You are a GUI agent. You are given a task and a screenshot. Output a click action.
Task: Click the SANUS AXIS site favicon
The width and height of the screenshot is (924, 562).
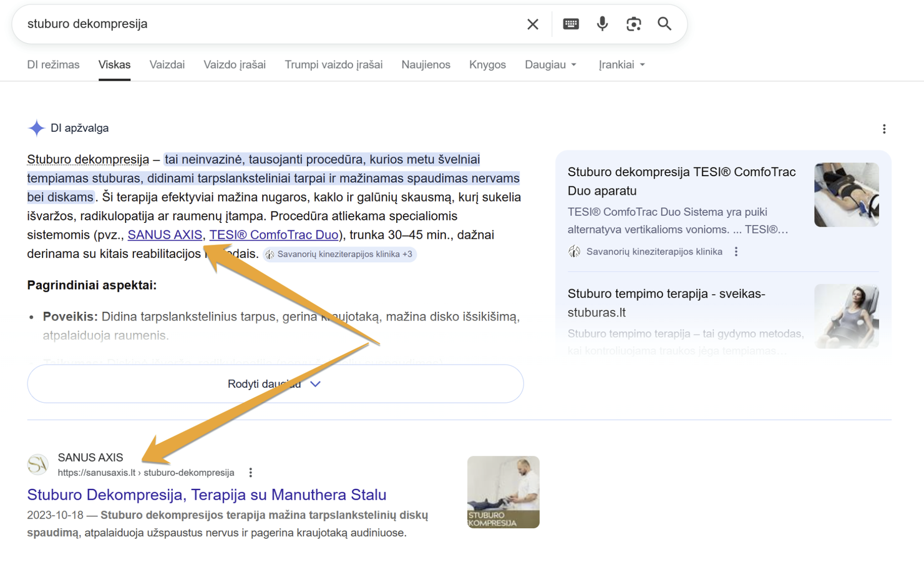(38, 465)
